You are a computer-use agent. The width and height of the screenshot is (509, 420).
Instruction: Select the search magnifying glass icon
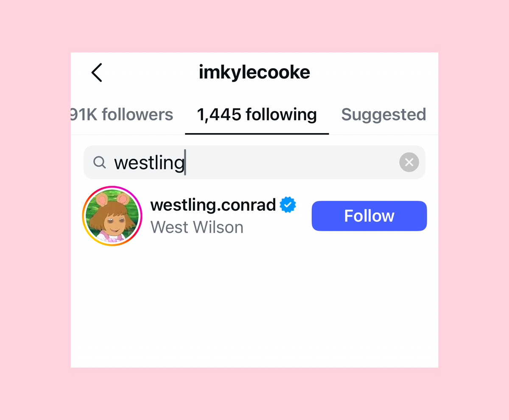[x=99, y=162]
